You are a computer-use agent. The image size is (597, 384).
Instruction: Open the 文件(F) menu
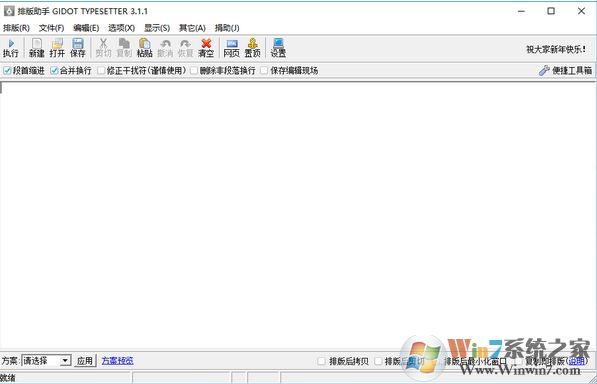coord(51,28)
